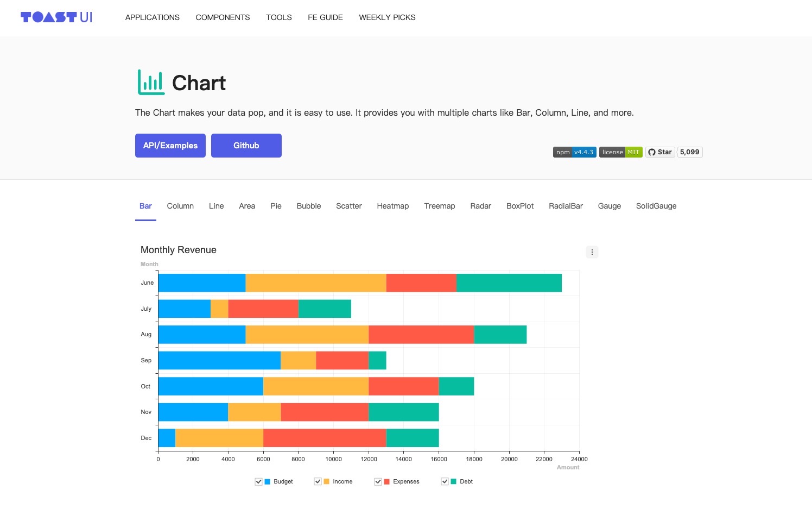Click the blue Budget legend swatch
Screen dimensions: 812x515
click(x=268, y=482)
